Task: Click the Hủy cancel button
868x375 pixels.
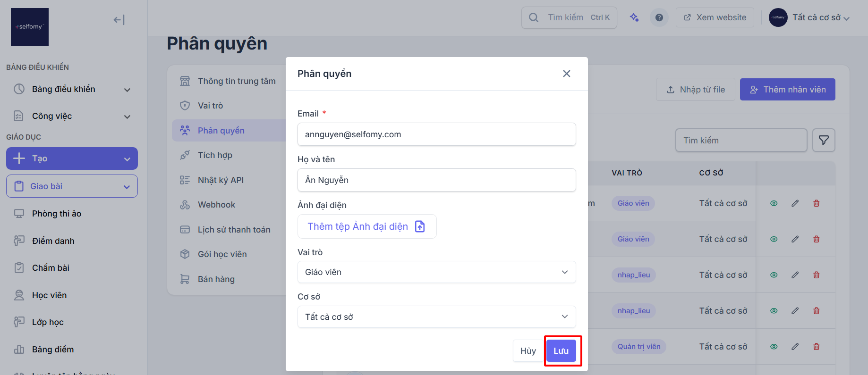Action: 528,351
